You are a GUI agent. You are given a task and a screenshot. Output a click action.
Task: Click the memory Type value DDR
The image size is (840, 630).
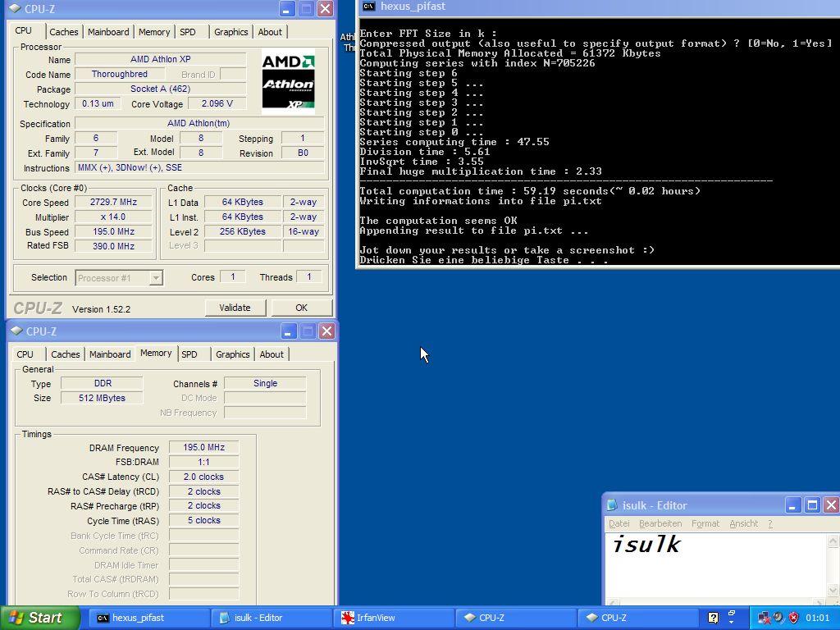point(102,384)
